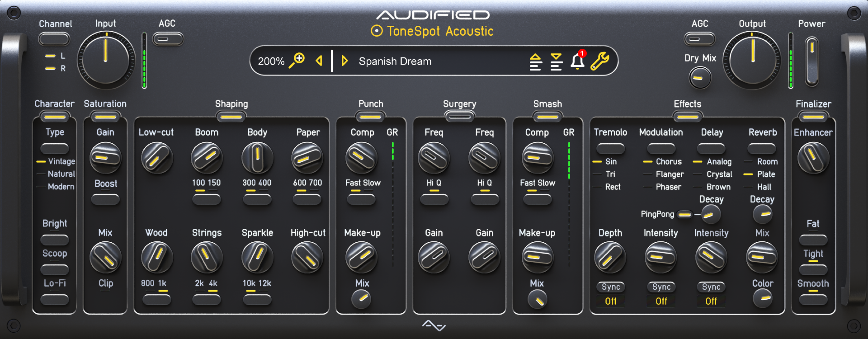Open the Delay Sync rate selector showing Off
Screen dimensions: 868x339
click(711, 301)
